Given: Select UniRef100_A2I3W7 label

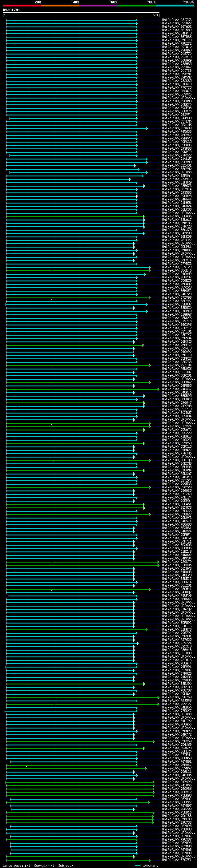Looking at the screenshot, I should [176, 372].
